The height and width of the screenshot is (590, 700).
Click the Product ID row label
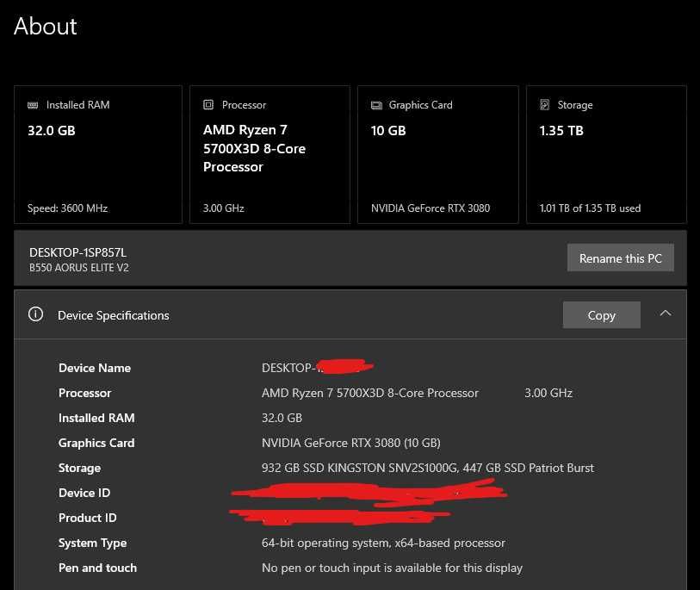coord(88,519)
